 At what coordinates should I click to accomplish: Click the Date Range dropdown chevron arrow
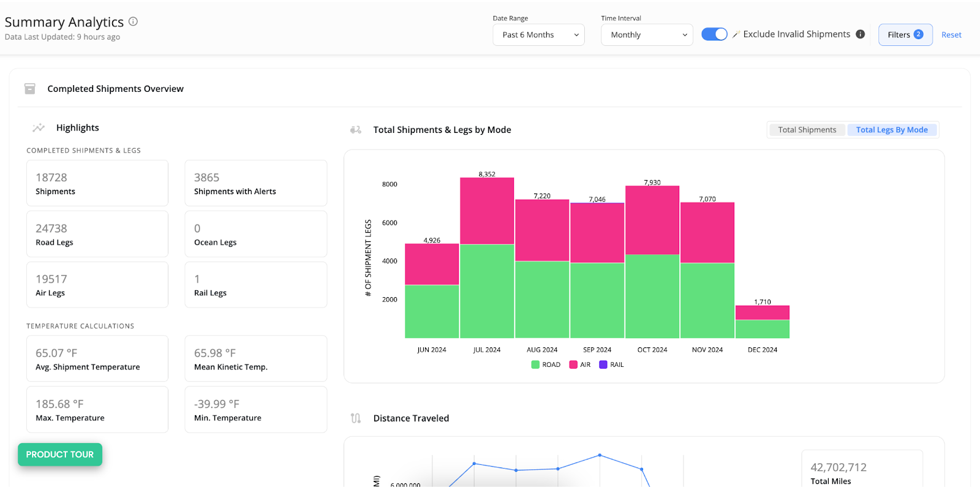point(576,35)
